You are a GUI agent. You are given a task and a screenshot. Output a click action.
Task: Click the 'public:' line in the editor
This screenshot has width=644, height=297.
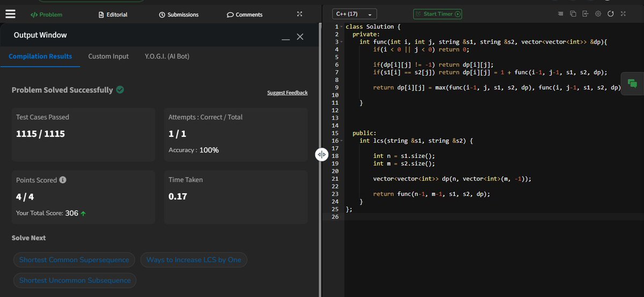[x=364, y=133]
